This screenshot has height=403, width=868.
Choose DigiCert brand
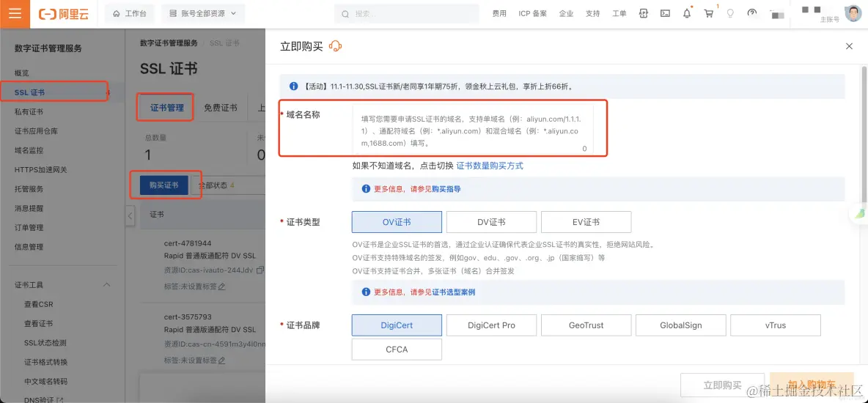397,325
